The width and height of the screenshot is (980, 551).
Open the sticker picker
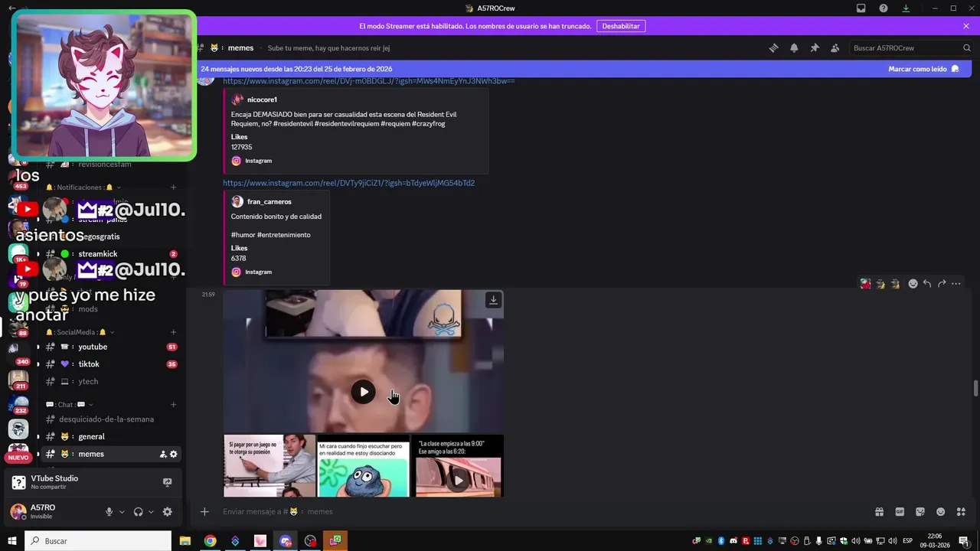coord(920,512)
